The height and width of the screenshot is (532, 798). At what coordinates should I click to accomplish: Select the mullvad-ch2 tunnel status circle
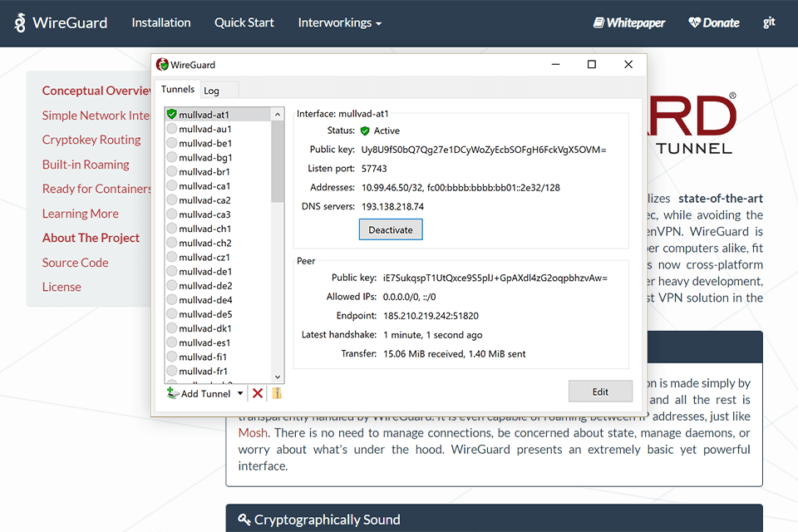click(x=172, y=243)
